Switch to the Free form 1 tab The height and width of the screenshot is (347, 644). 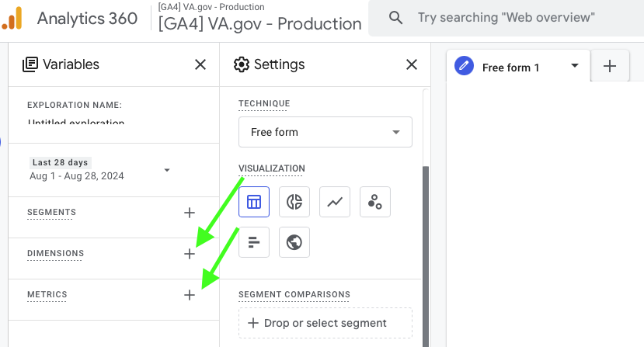pyautogui.click(x=510, y=68)
